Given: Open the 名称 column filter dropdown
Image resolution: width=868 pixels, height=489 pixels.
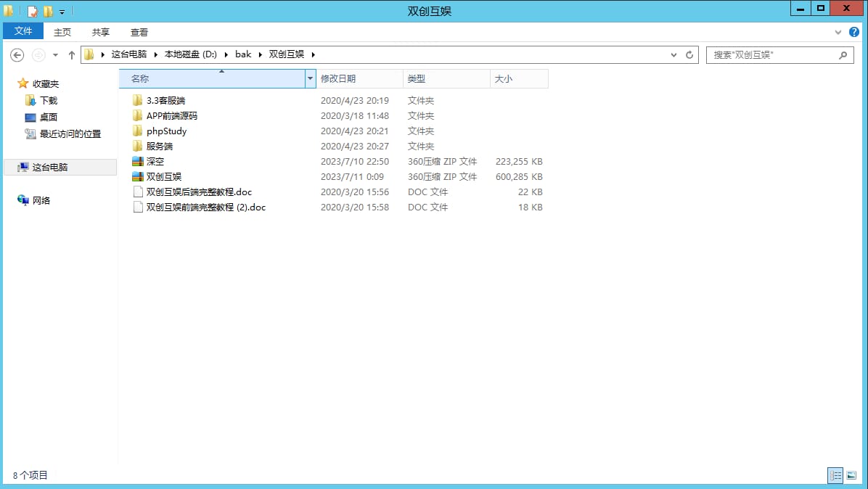Looking at the screenshot, I should click(x=311, y=78).
